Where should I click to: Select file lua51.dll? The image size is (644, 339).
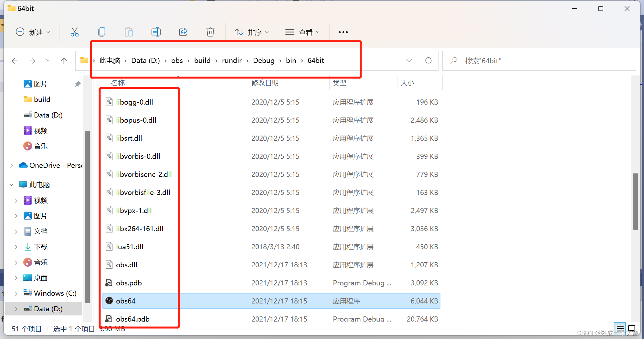pyautogui.click(x=130, y=247)
